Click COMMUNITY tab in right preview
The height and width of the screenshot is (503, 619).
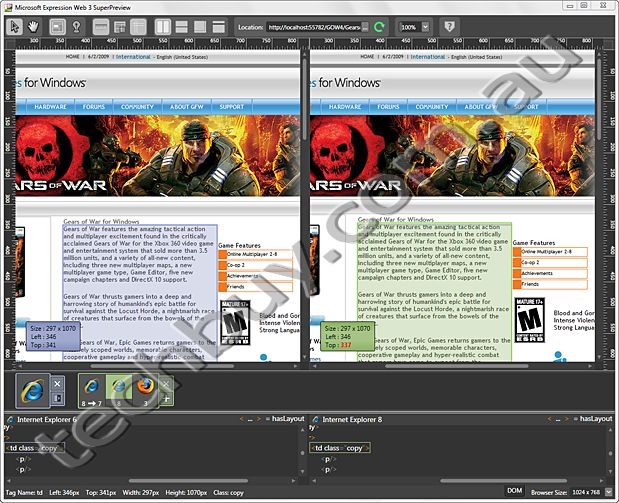pos(431,107)
